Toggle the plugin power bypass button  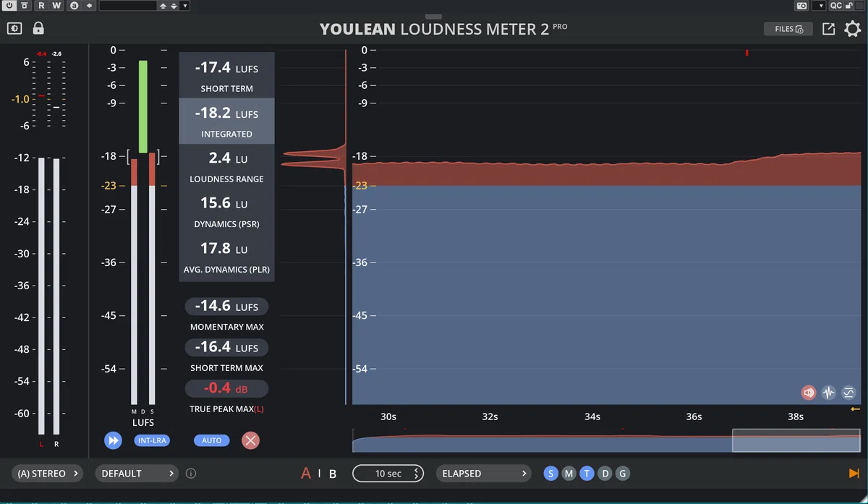[9, 6]
